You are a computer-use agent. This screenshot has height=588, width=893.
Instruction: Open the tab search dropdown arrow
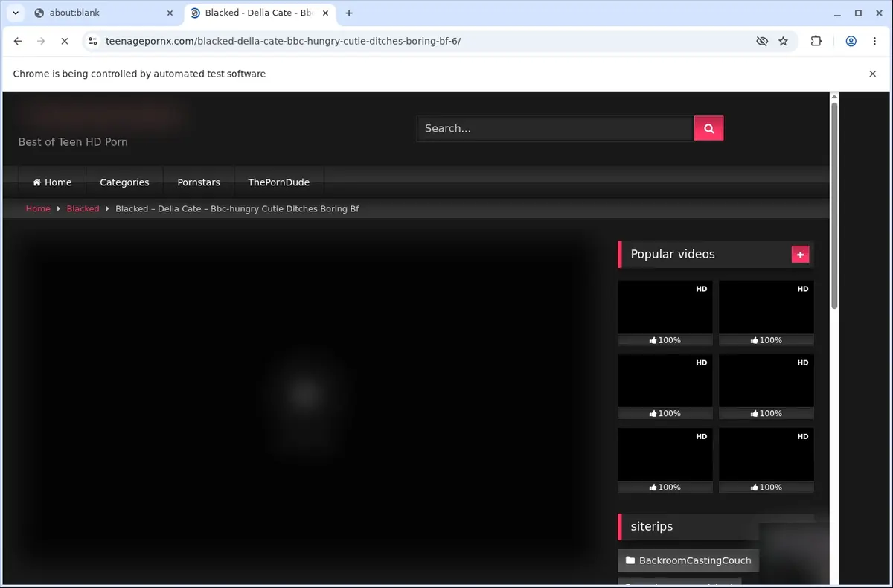(16, 13)
